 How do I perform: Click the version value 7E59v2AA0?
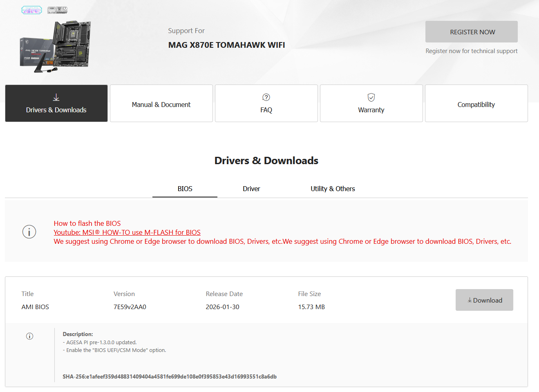tap(130, 307)
